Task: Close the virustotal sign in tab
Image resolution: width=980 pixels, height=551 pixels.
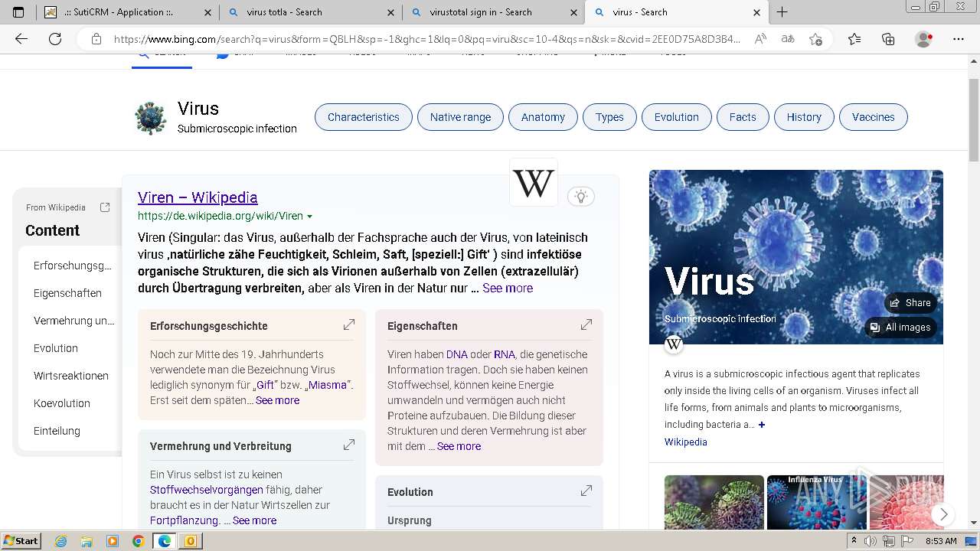Action: click(574, 12)
